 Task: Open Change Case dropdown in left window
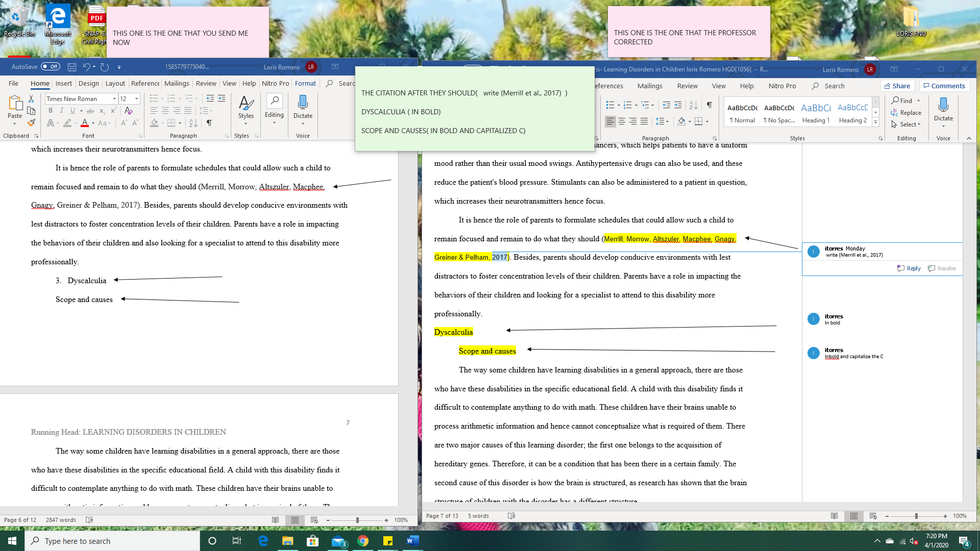click(x=103, y=123)
